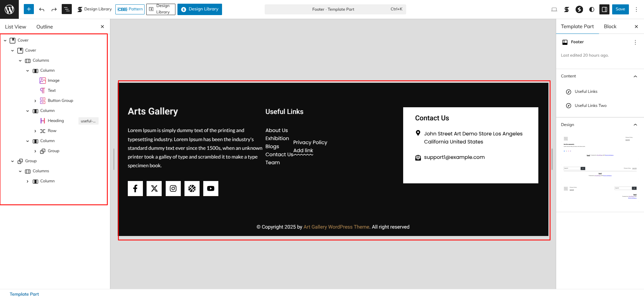Switch to the Outline tab

pyautogui.click(x=45, y=27)
